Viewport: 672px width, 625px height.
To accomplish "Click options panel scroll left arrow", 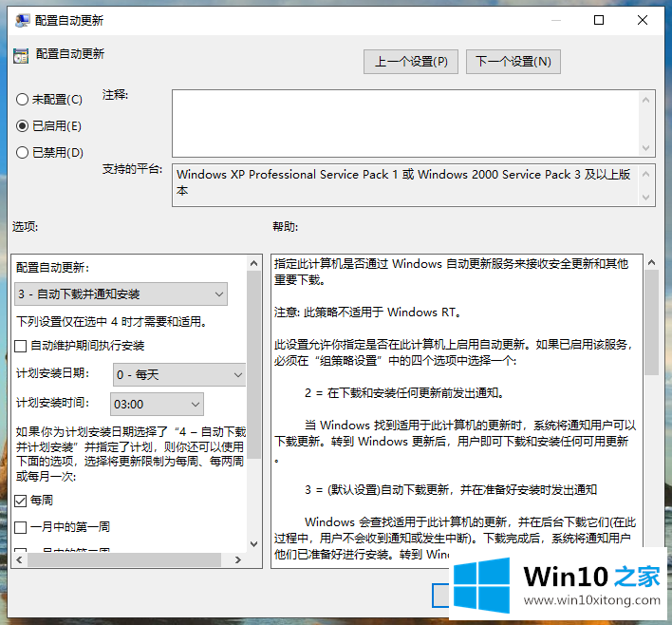I will (x=19, y=559).
